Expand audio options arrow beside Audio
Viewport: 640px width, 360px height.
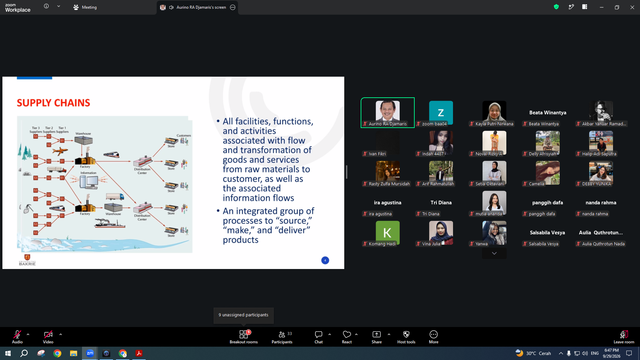(x=28, y=334)
